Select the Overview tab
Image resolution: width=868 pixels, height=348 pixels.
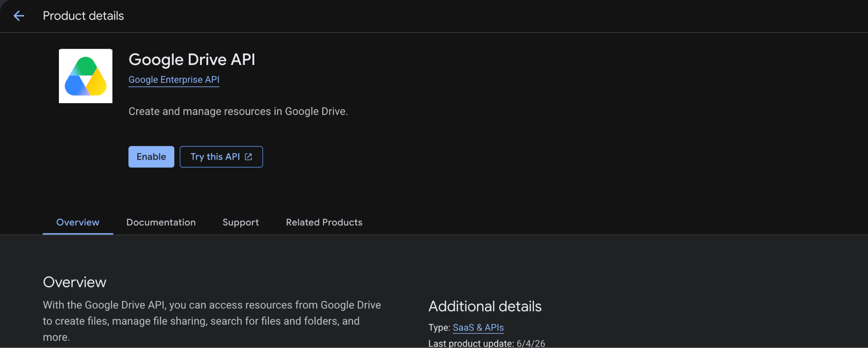pos(78,222)
